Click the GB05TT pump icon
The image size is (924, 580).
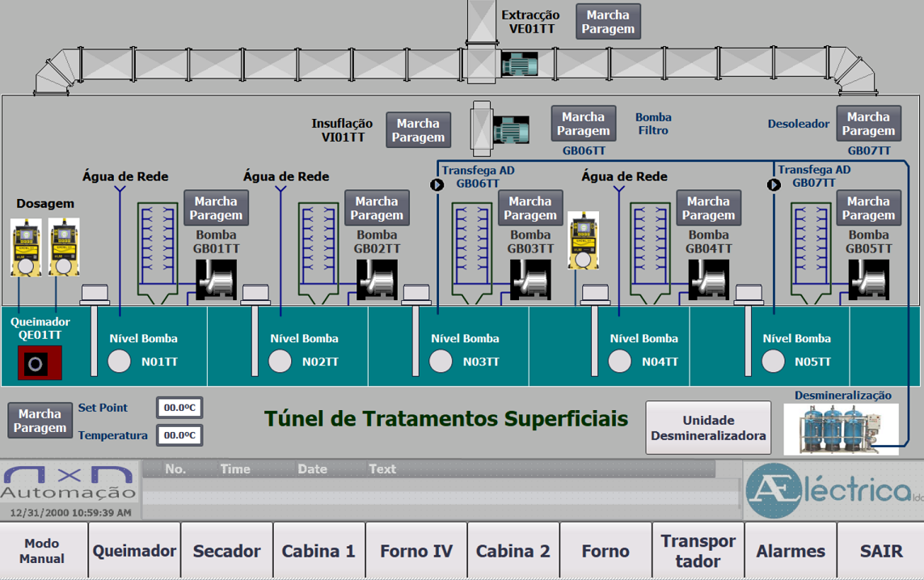click(869, 280)
